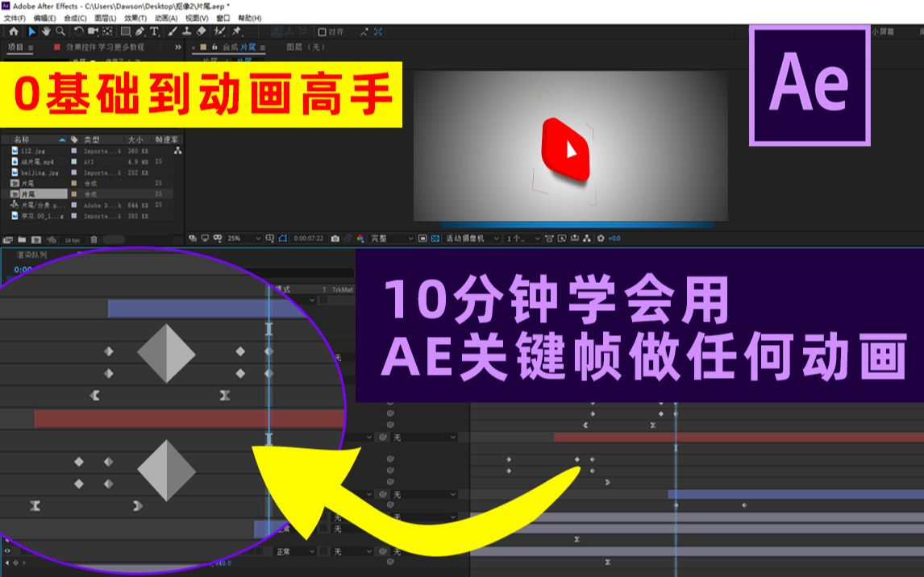Select the Pan Behind anchor point tool
The width and height of the screenshot is (924, 577).
click(x=107, y=31)
